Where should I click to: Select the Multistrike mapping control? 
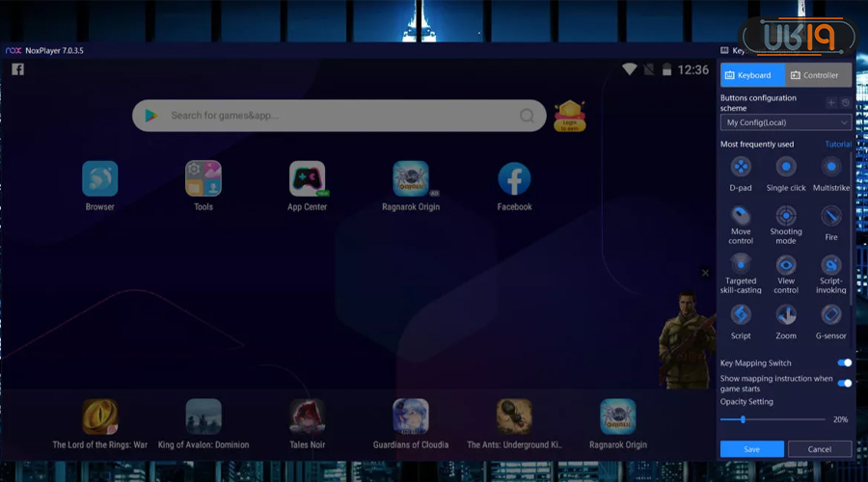(x=831, y=167)
